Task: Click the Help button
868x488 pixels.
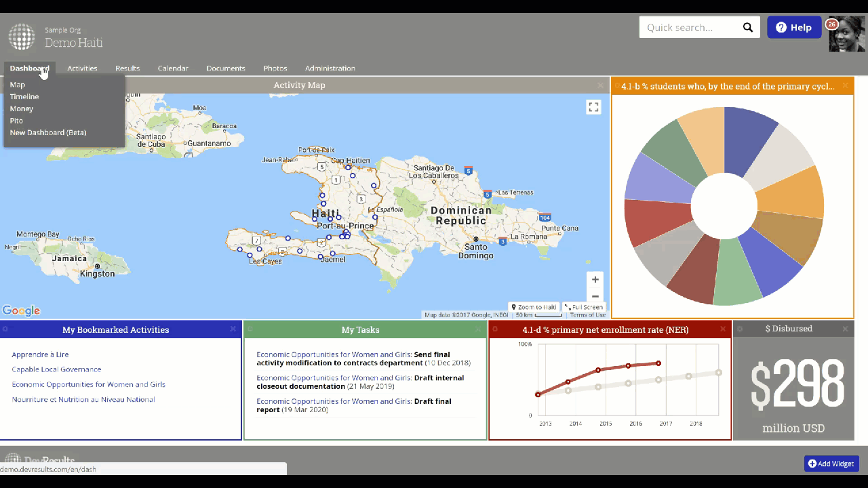Action: (x=794, y=27)
